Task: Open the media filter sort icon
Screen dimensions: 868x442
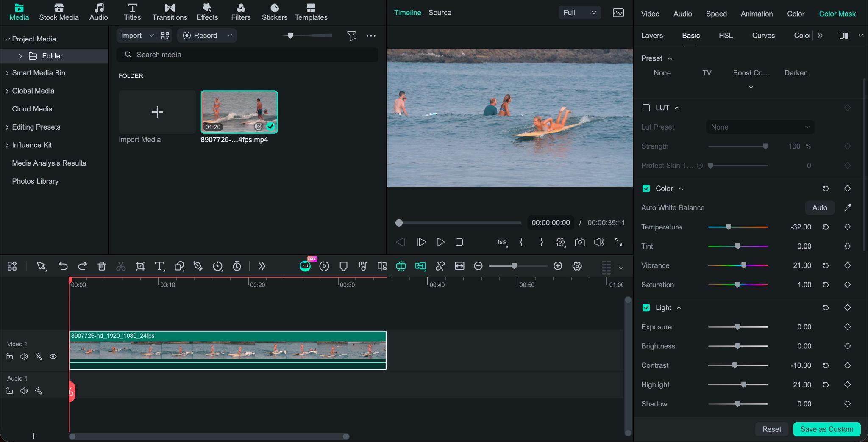Action: point(351,36)
